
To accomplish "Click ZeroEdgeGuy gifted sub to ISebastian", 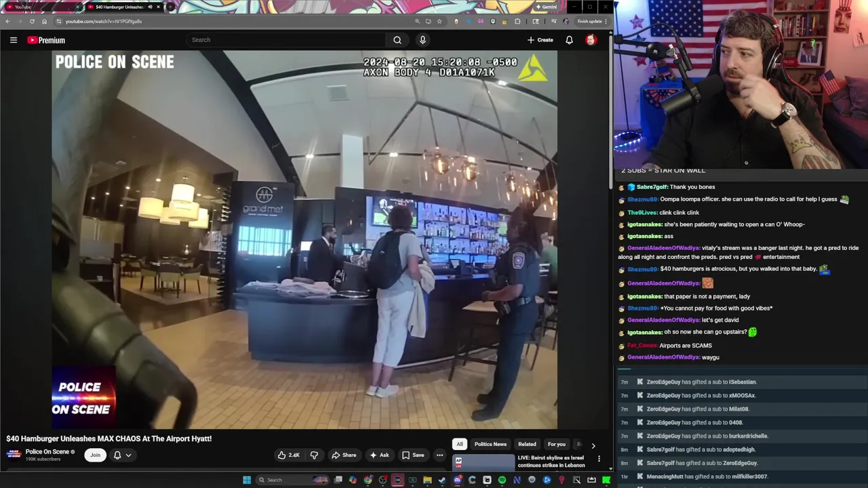I will click(x=701, y=382).
